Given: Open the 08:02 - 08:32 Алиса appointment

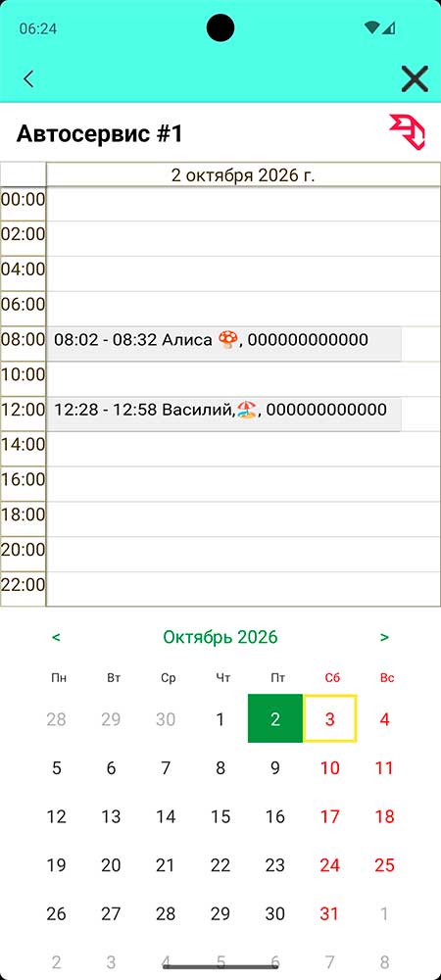Looking at the screenshot, I should pyautogui.click(x=223, y=343).
